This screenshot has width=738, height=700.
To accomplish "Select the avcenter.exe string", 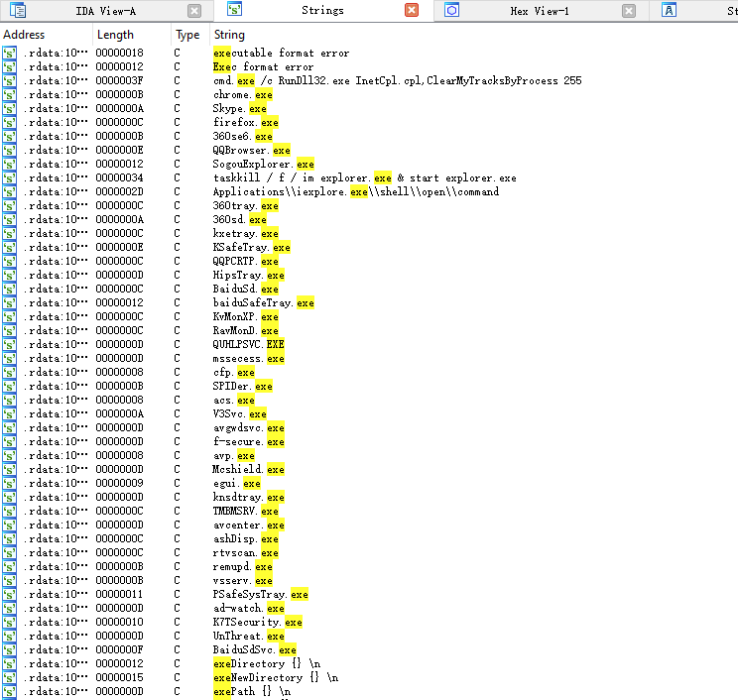I will (249, 525).
